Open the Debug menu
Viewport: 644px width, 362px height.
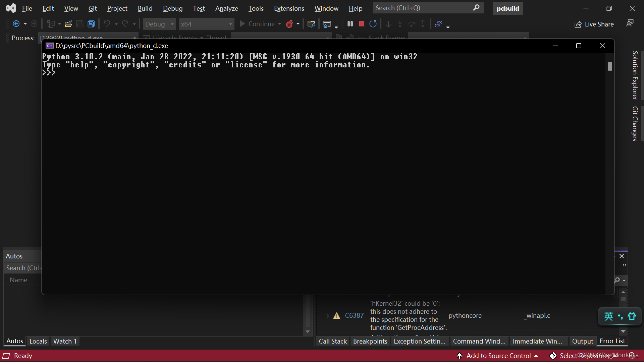172,8
